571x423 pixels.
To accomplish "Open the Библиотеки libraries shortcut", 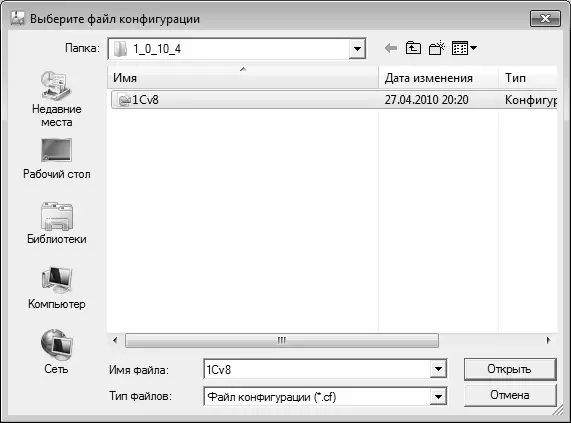I will click(x=56, y=223).
